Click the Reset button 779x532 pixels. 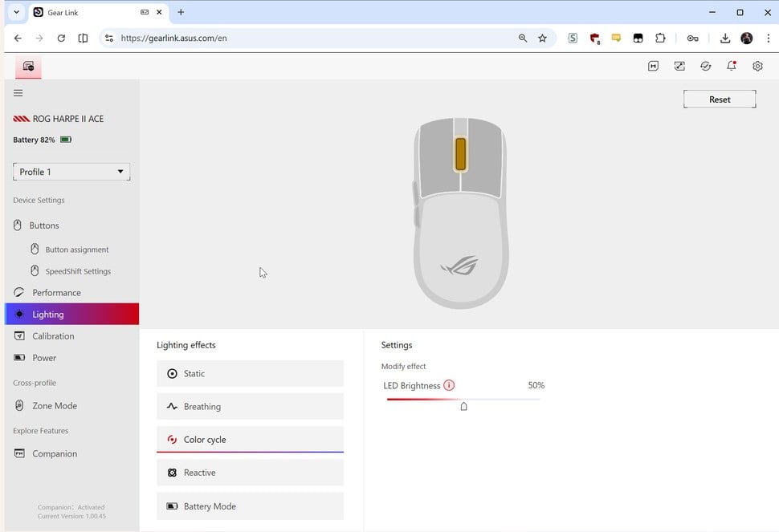pos(720,99)
